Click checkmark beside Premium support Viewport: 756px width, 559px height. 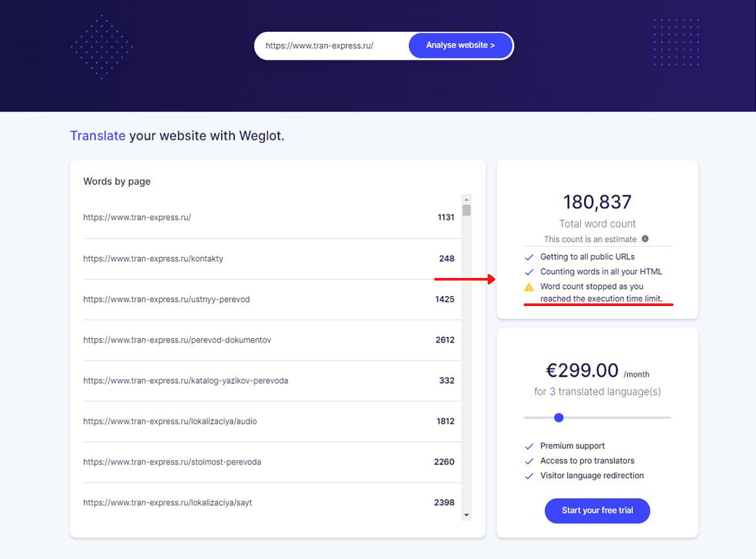click(529, 446)
